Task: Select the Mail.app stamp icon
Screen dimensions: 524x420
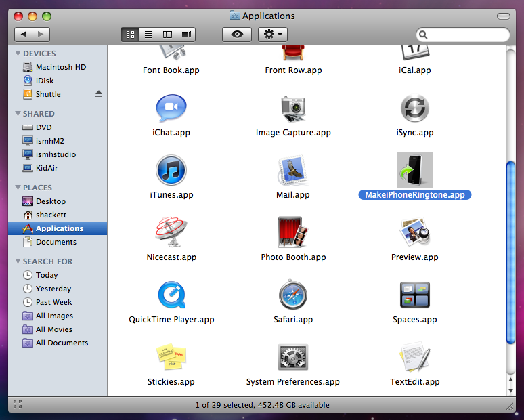Action: tap(292, 170)
